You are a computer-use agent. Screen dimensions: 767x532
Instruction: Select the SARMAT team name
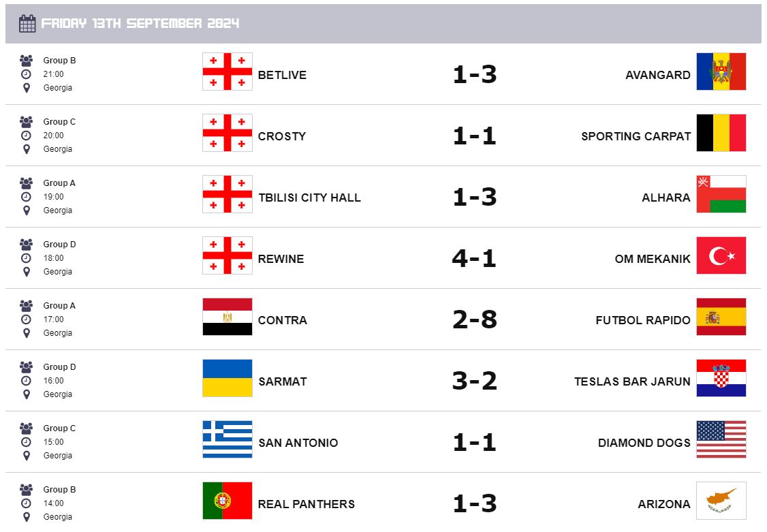283,381
